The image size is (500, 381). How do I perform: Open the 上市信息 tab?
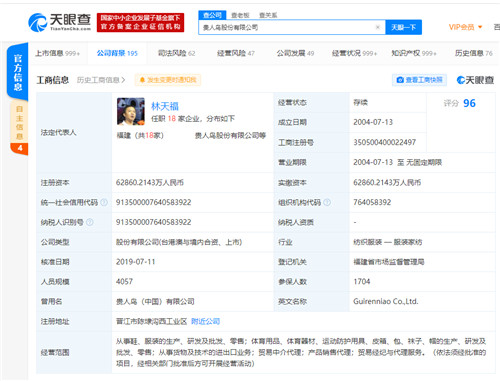click(57, 53)
